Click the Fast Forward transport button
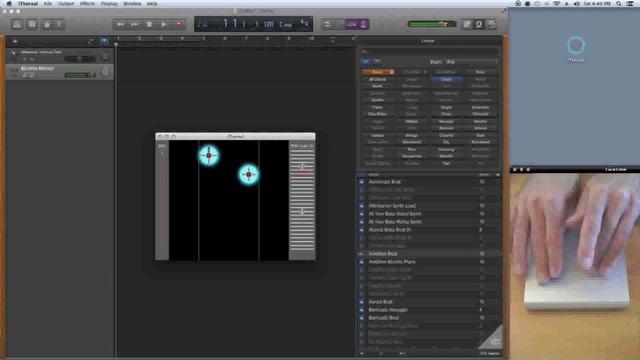 click(x=134, y=24)
